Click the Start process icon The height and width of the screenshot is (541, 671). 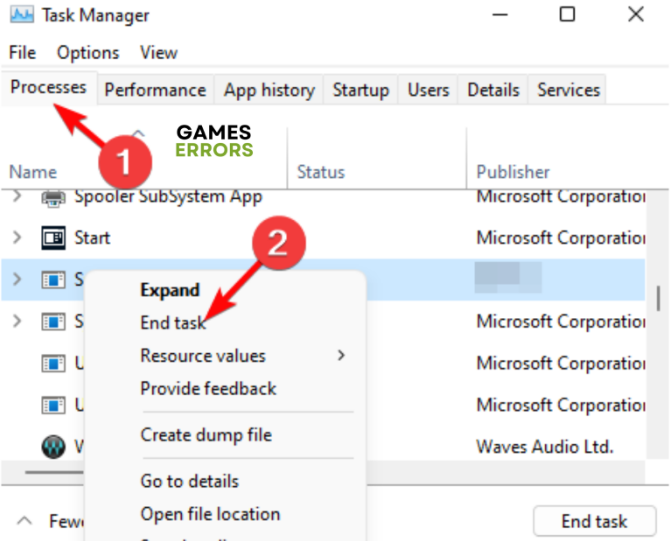coord(53,238)
